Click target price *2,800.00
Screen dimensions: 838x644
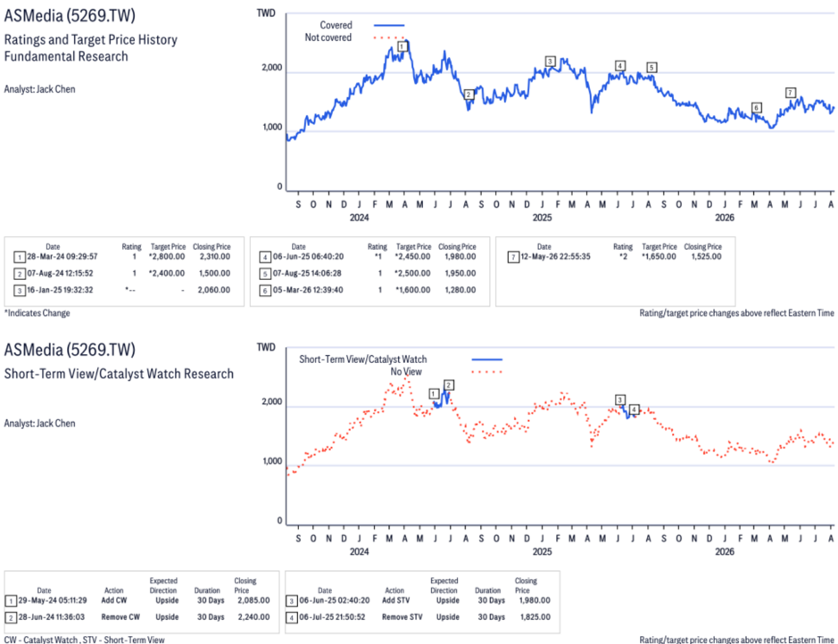167,257
